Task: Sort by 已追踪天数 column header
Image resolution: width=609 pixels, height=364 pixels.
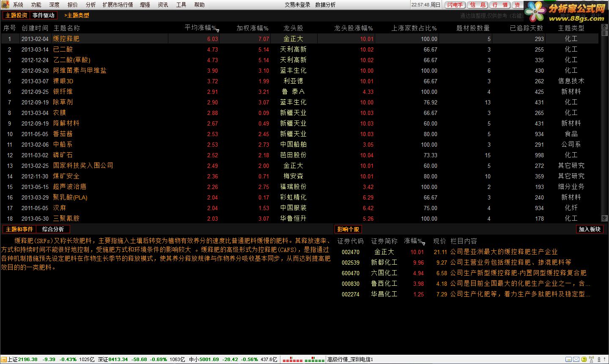Action: pos(527,28)
